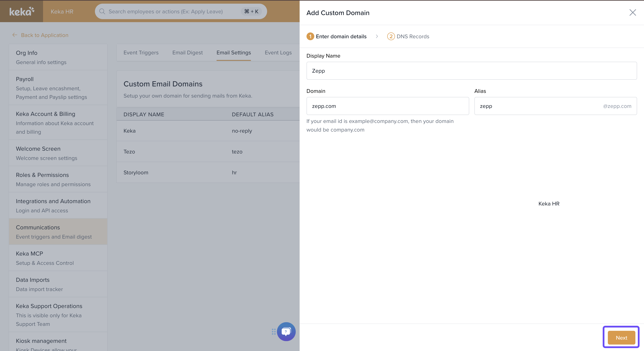This screenshot has width=644, height=351.
Task: Click the Keka HR text in panel
Action: click(549, 204)
